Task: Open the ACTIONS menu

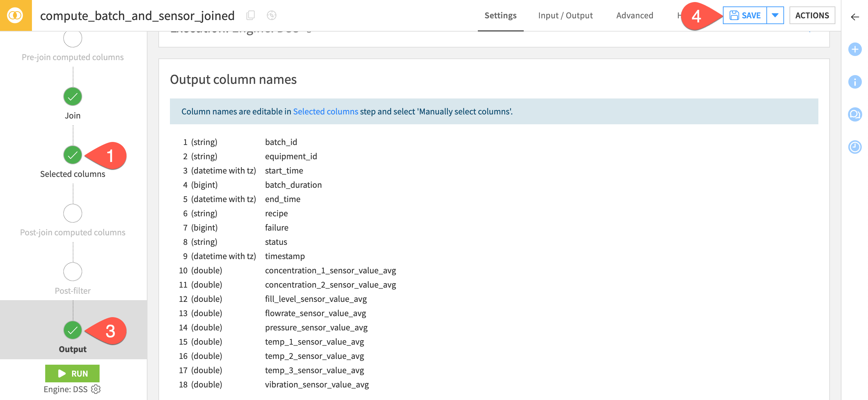Action: click(x=812, y=15)
